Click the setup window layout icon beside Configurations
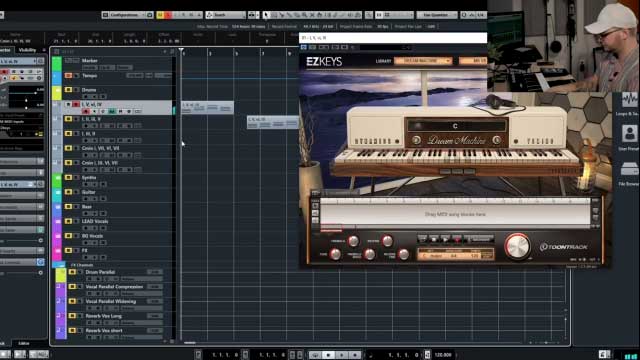 149,15
